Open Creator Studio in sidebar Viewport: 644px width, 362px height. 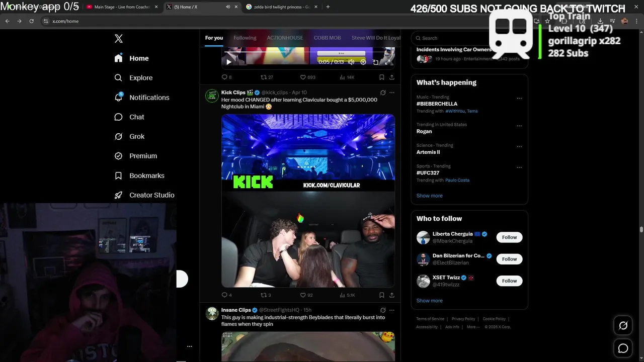144,195
